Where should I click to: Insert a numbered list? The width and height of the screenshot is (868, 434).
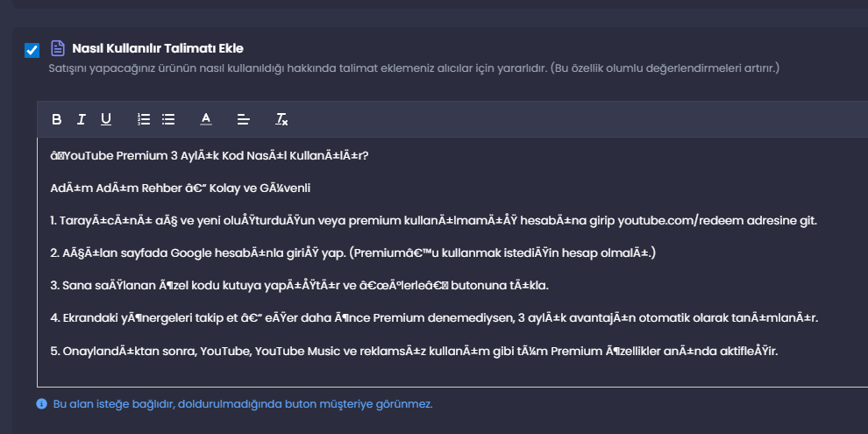point(144,119)
